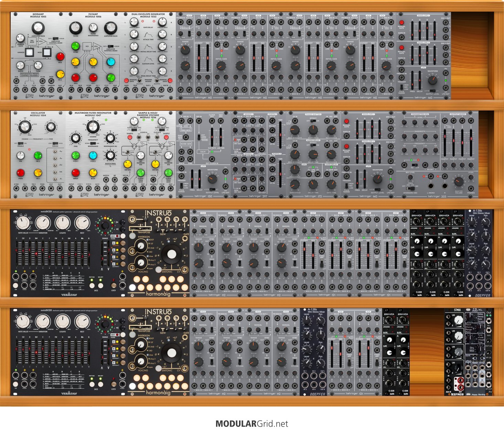Hit envelope R Manual Gate button on Module 1033
This screenshot has width=504, height=431.
point(170,80)
